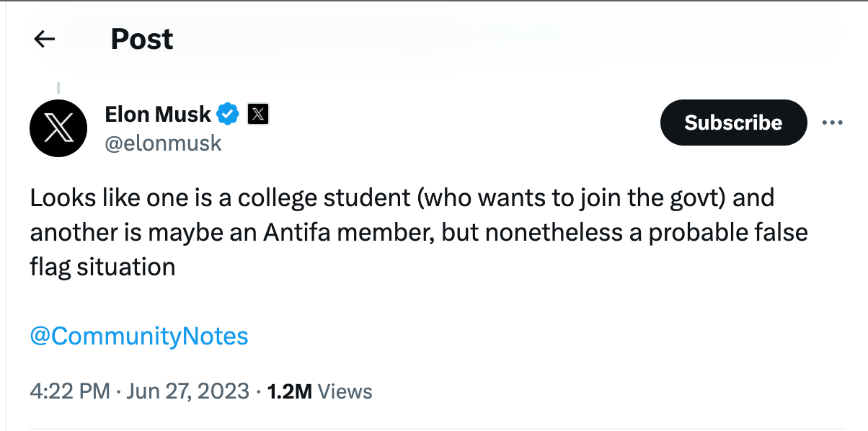The height and width of the screenshot is (431, 868).
Task: Click the Jun 27, 2023 date
Action: (x=188, y=391)
